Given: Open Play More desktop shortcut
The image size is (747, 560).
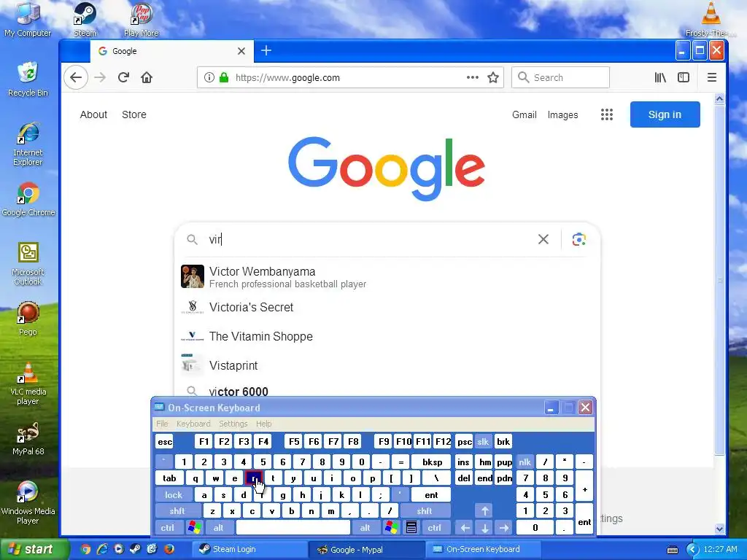Looking at the screenshot, I should [141, 19].
